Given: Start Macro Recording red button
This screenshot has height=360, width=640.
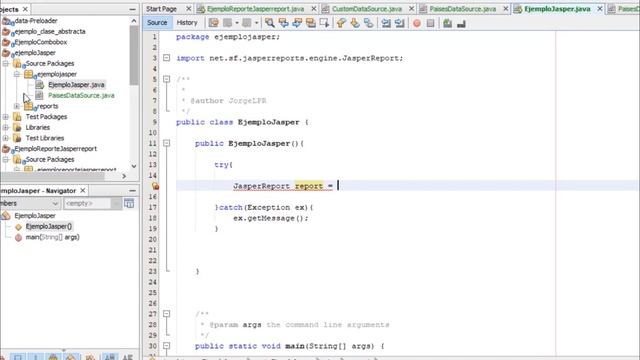Looking at the screenshot, I should (417, 23).
